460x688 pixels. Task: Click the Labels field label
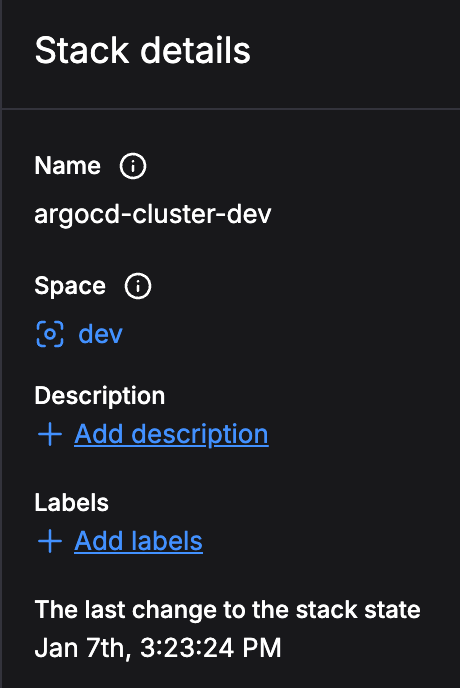[x=71, y=502]
